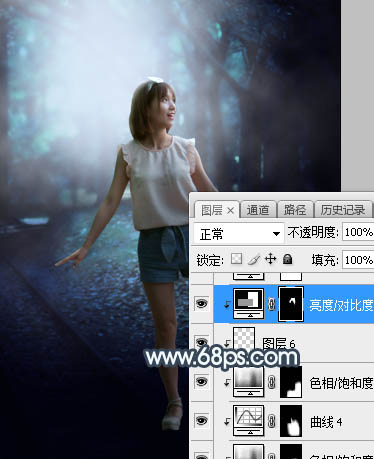Image resolution: width=374 pixels, height=459 pixels.
Task: Hide the upper 色相/饱和度 layer eye
Action: click(202, 382)
